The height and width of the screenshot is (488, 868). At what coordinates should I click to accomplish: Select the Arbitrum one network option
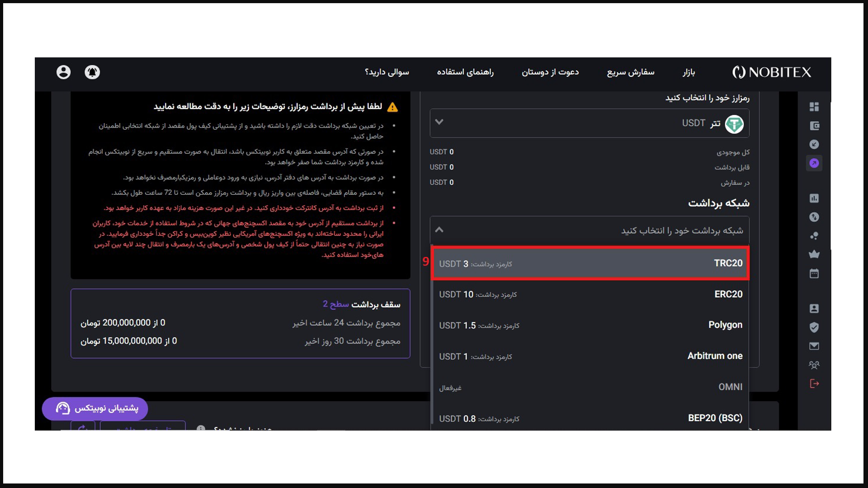pyautogui.click(x=590, y=357)
